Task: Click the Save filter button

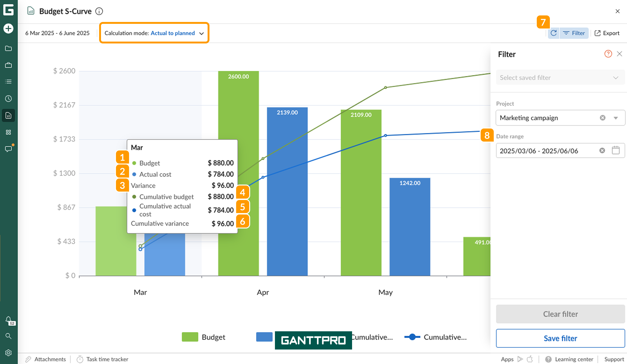Action: point(560,338)
